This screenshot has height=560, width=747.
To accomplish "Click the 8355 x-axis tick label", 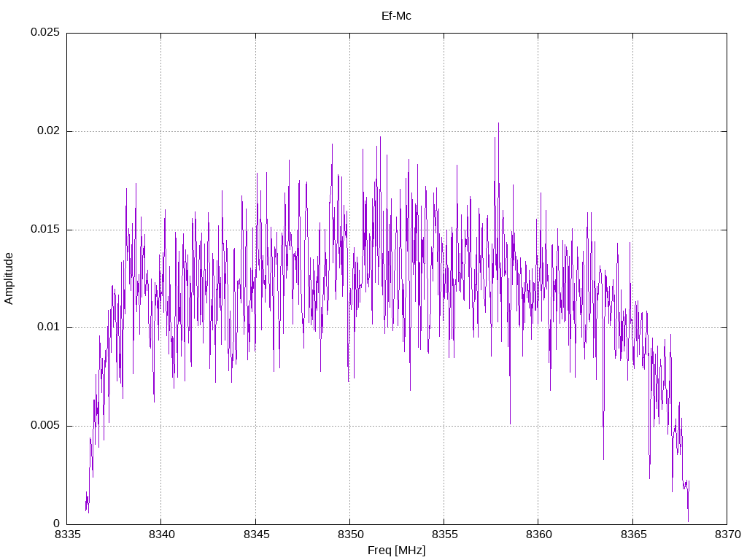I will click(445, 534).
